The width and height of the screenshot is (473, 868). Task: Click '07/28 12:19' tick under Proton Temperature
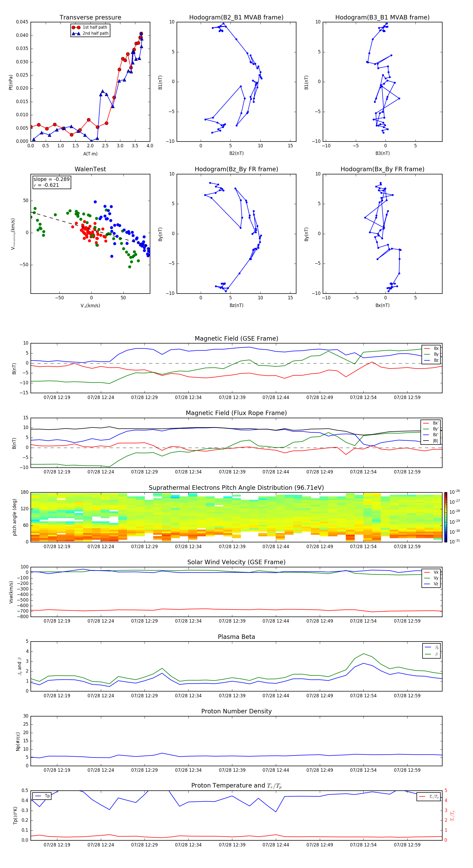pos(57,845)
